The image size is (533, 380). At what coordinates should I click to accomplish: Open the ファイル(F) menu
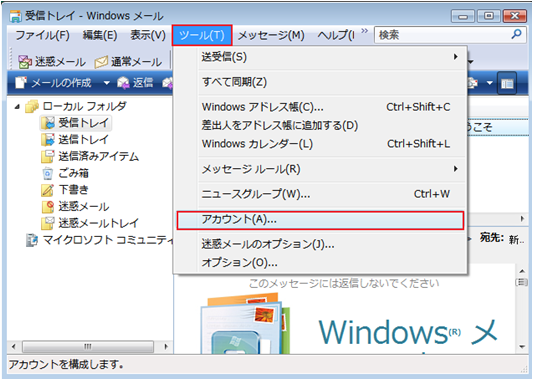tap(42, 35)
